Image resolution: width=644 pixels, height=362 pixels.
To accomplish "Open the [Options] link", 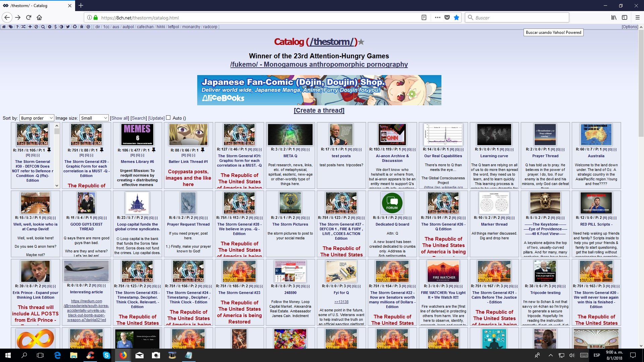I will (x=630, y=27).
